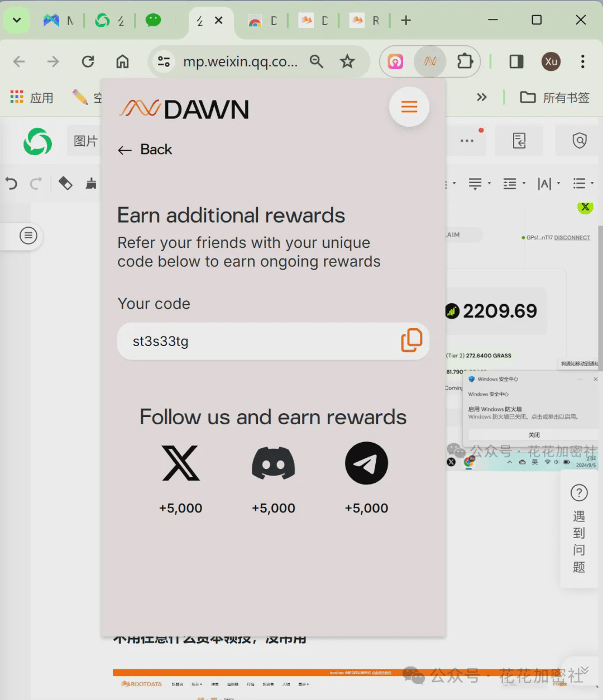This screenshot has width=603, height=700.
Task: Follow DAWN on X for rewards
Action: [x=180, y=463]
